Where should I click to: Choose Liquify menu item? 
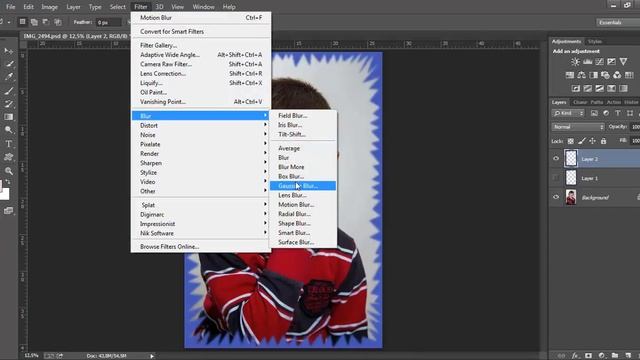coord(201,83)
